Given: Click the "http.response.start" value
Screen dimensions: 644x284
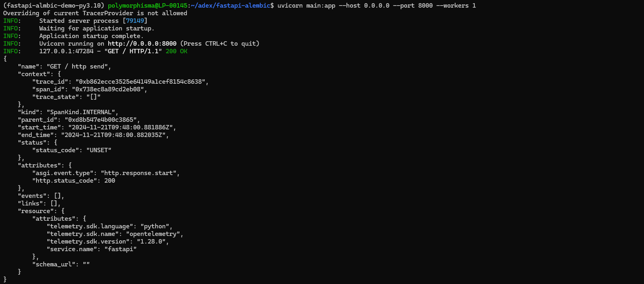Looking at the screenshot, I should click(x=138, y=173).
